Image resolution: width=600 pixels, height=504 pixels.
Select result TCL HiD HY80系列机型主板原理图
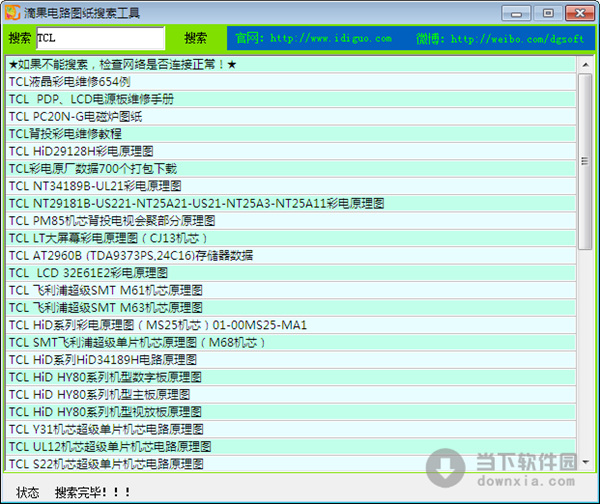pos(291,395)
